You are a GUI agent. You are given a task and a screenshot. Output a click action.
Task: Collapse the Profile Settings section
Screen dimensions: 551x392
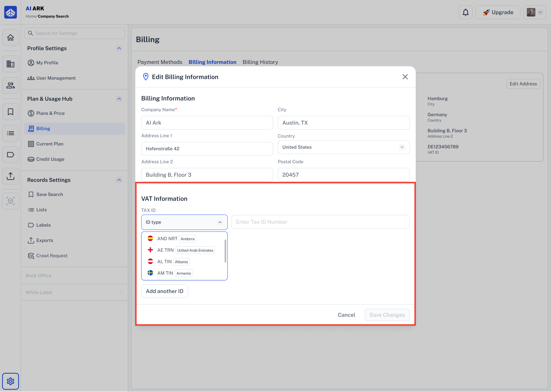point(119,48)
